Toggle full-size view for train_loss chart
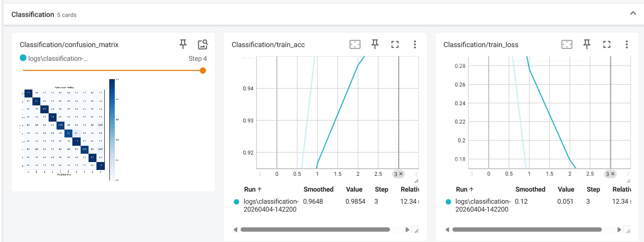This screenshot has width=644, height=242. point(607,45)
